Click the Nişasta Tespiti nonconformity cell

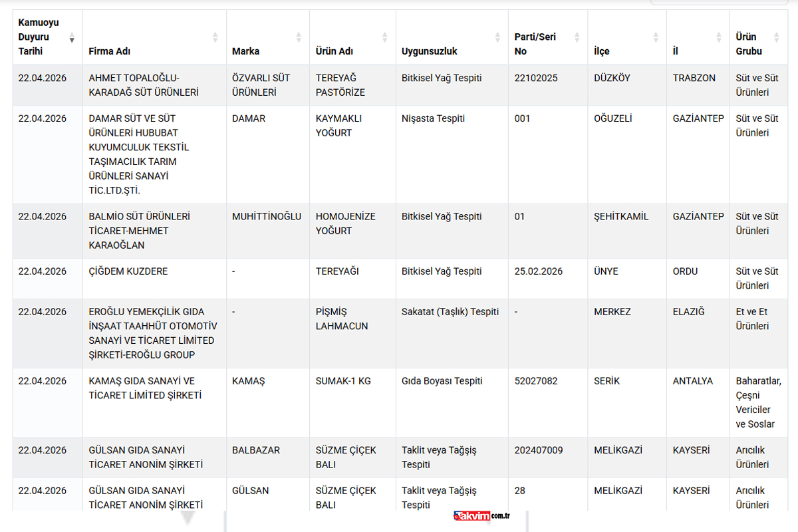[x=434, y=118]
